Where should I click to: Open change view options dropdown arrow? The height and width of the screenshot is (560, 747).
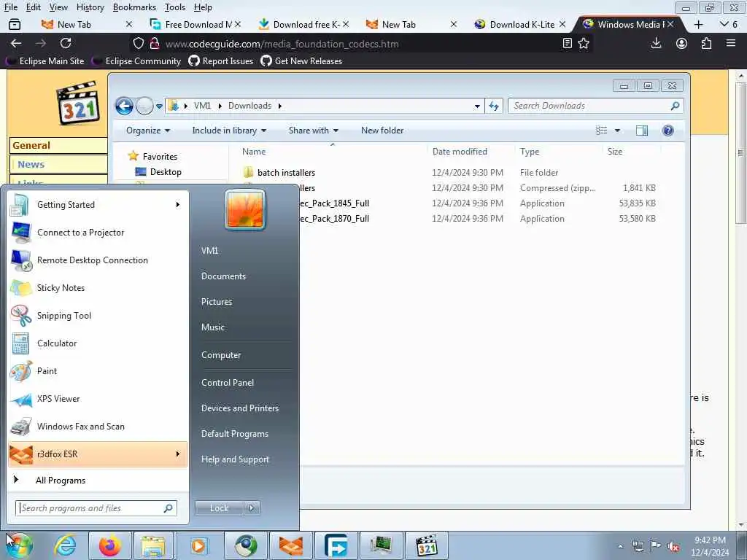coord(617,131)
